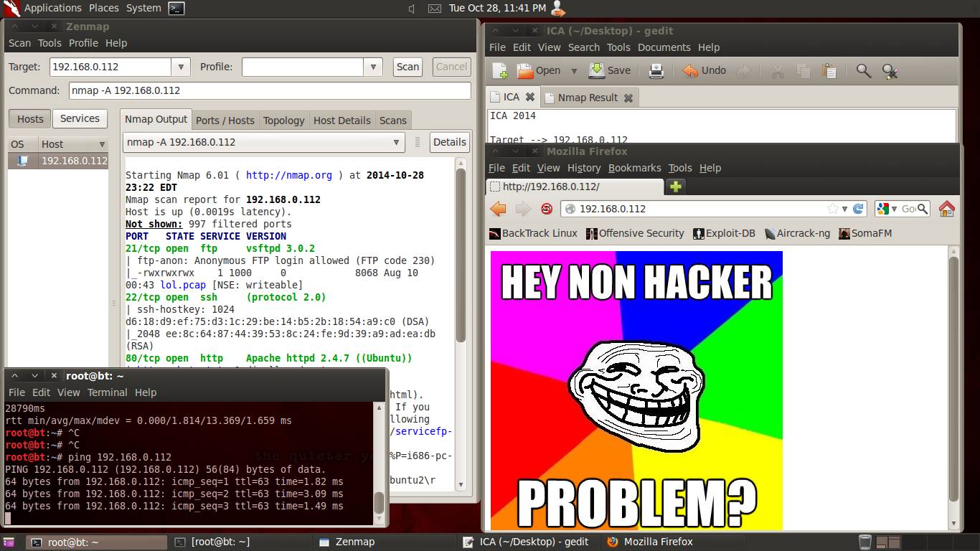Screen dimensions: 980x551
Task: Click the Find magnifier icon in gedit
Action: [x=864, y=71]
